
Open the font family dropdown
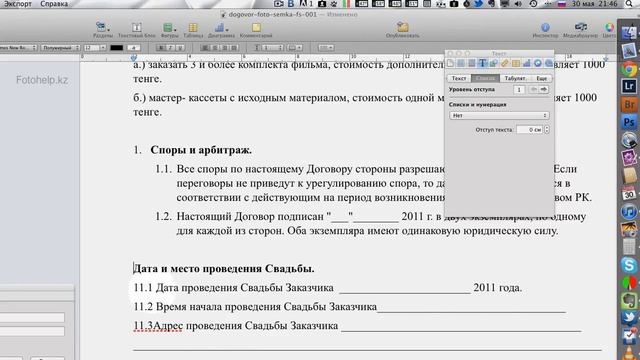(x=18, y=48)
